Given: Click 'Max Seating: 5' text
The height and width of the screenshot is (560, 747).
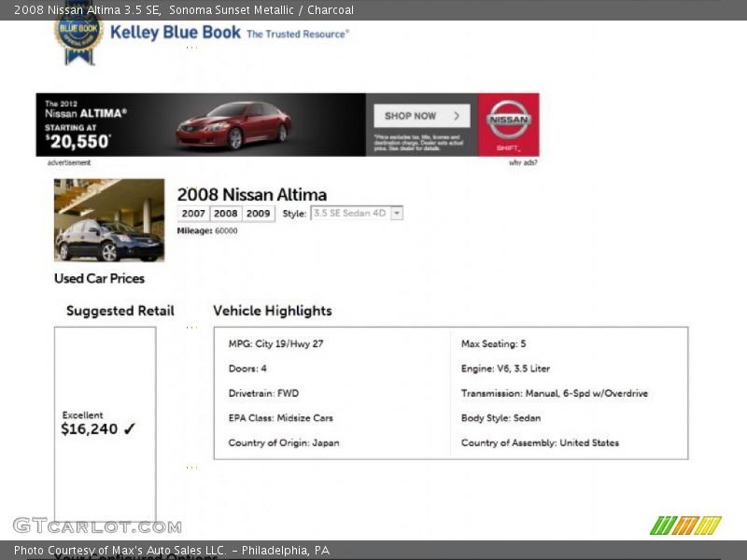Looking at the screenshot, I should tap(494, 343).
